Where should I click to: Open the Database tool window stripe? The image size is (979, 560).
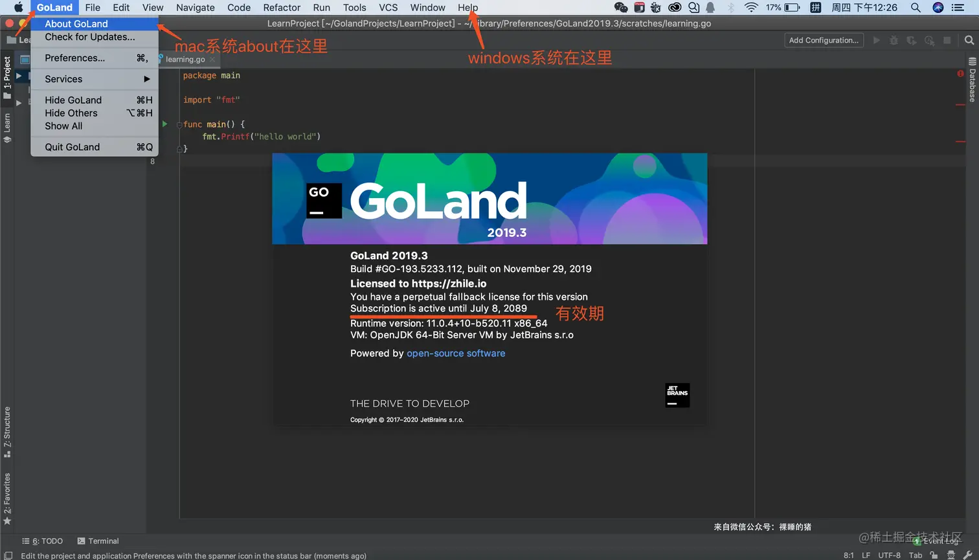click(x=972, y=80)
